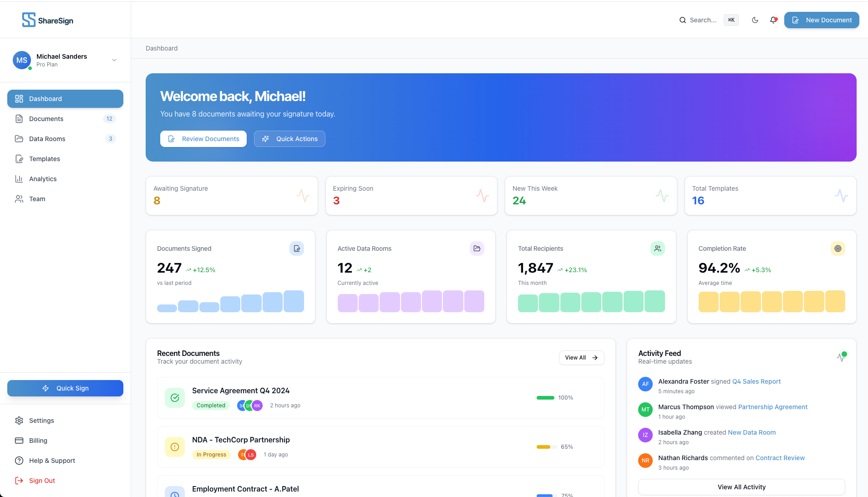Click the search magnifier icon
This screenshot has height=497, width=868.
pos(683,20)
